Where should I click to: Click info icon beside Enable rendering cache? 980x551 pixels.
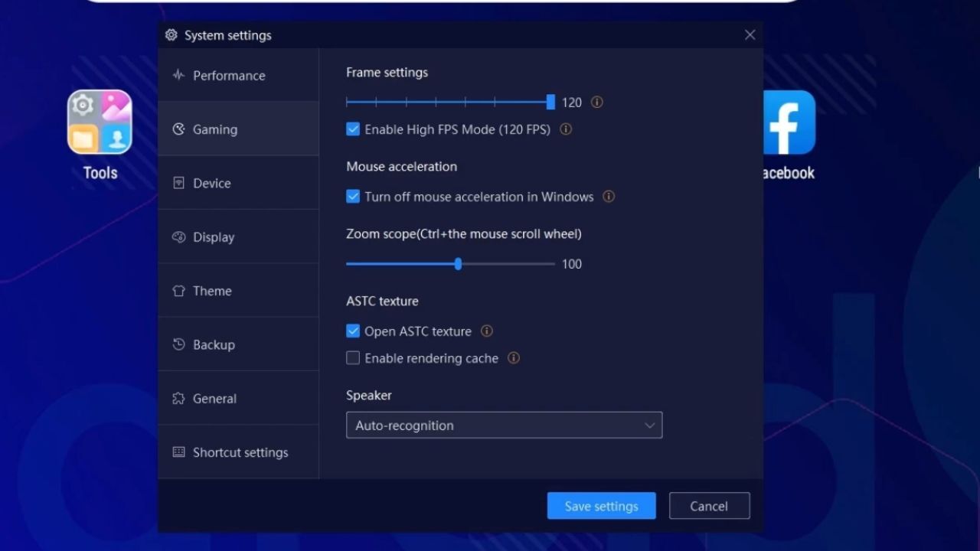pyautogui.click(x=514, y=358)
